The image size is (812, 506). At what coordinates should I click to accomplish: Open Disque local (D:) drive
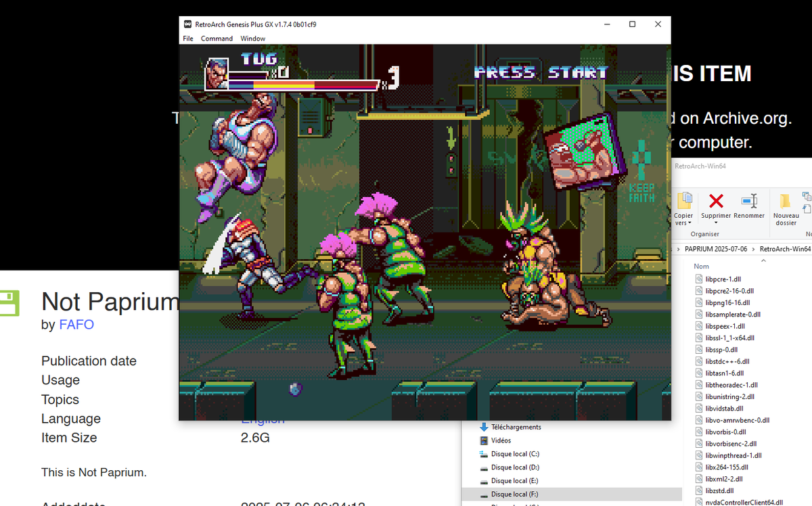(515, 467)
